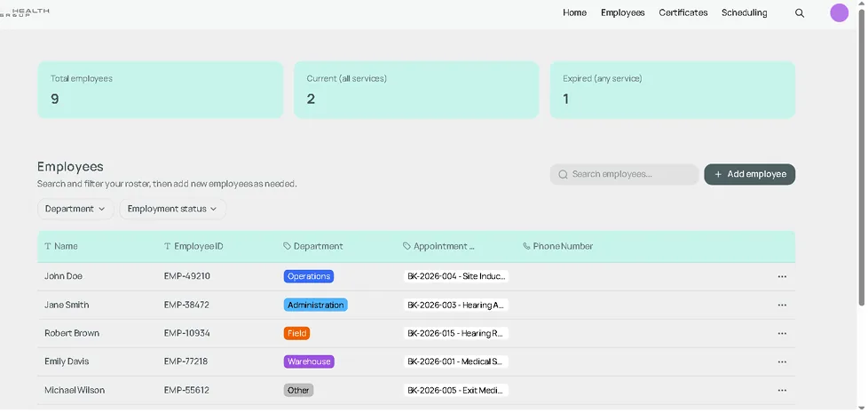Image resolution: width=868 pixels, height=413 pixels.
Task: Click the name John Doe
Action: click(63, 276)
